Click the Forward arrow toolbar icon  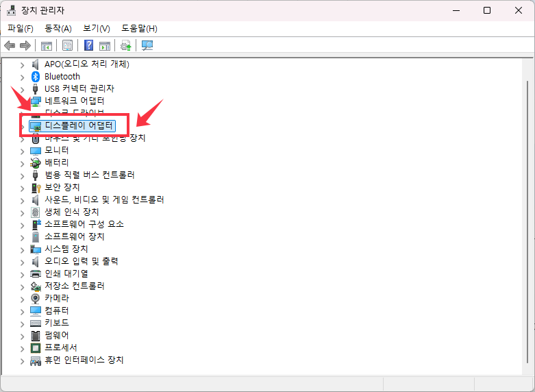pos(25,45)
